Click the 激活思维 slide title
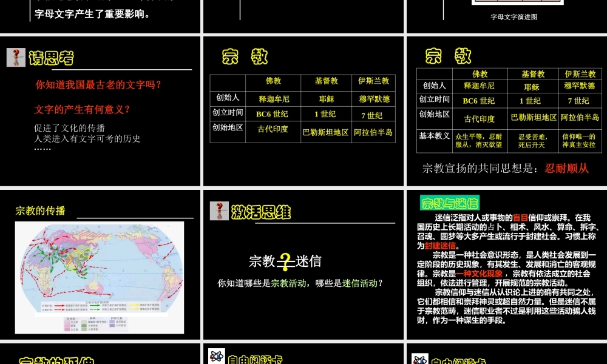 click(261, 212)
